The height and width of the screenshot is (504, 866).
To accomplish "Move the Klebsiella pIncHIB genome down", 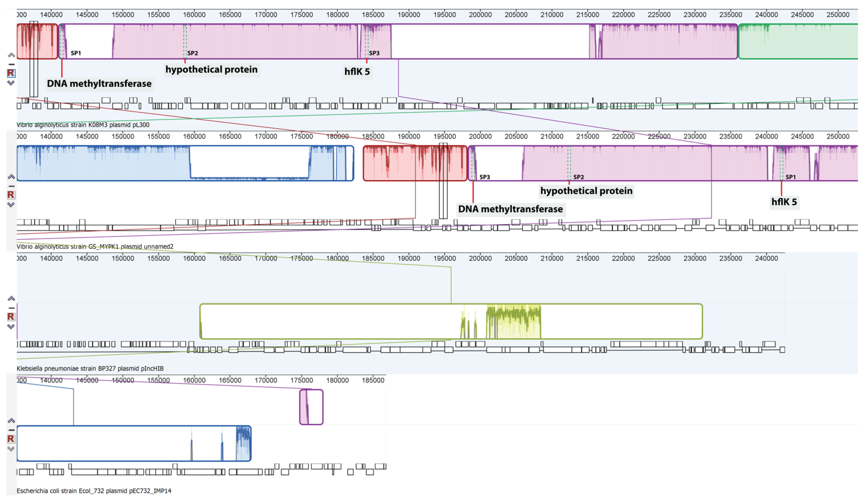I will pos(11,326).
